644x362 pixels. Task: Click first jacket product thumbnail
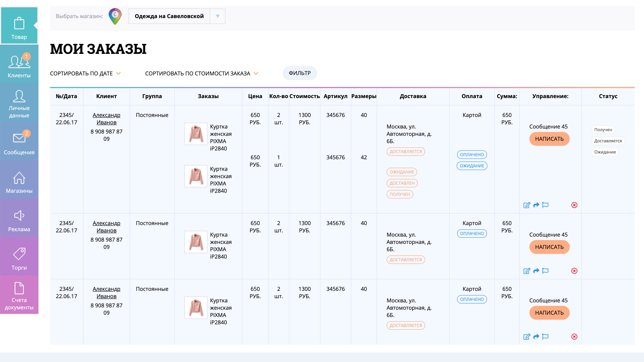point(195,134)
